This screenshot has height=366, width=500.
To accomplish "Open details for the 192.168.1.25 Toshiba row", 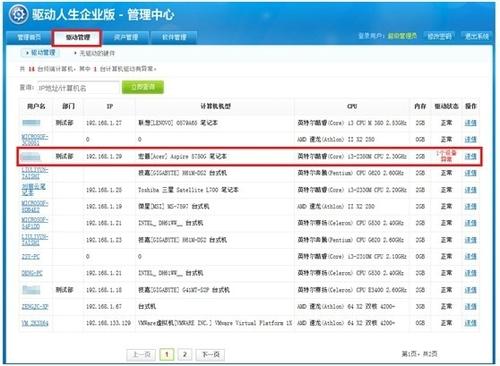I will click(x=470, y=190).
